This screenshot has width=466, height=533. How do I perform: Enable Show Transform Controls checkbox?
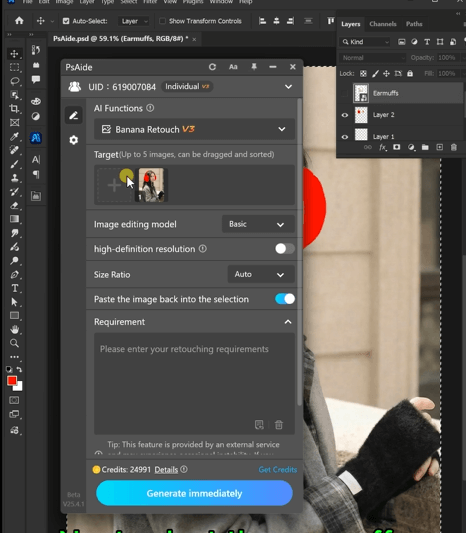point(162,21)
